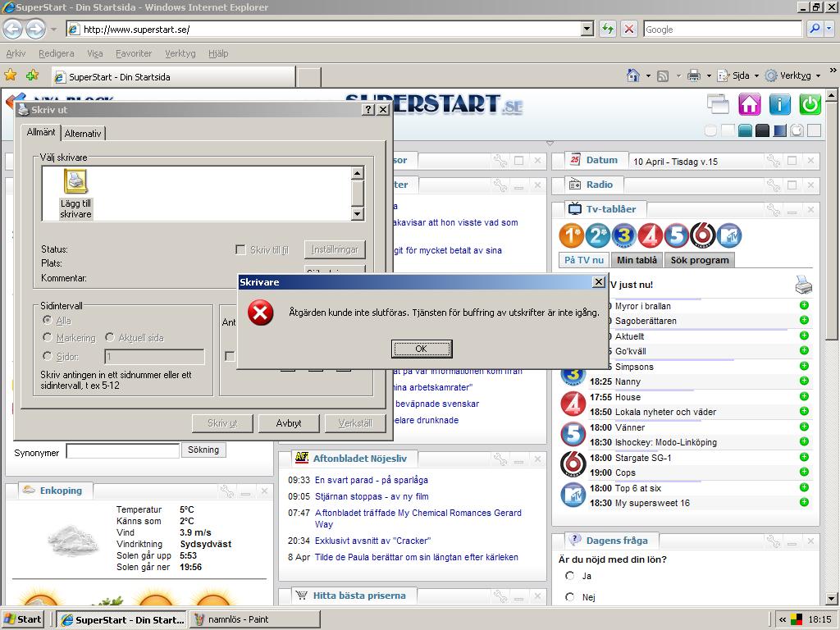Viewport: 840px width, 630px height.
Task: Click the red Stop button in the address bar
Action: tap(629, 29)
